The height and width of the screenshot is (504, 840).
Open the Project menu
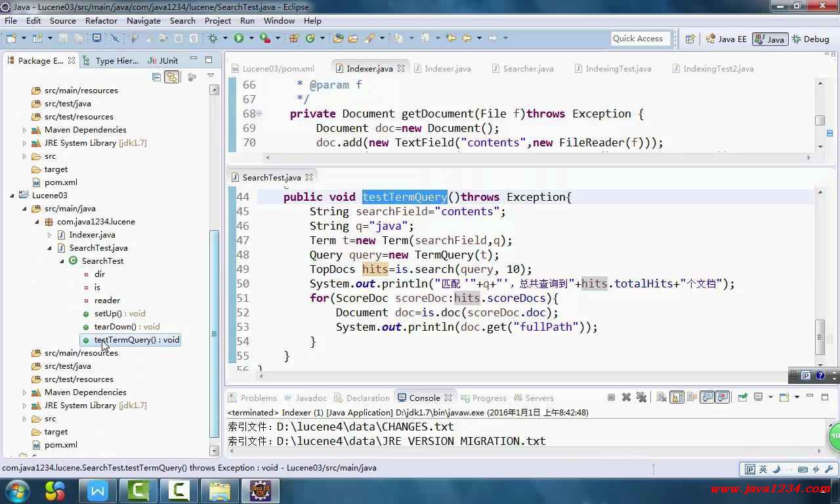click(x=217, y=20)
